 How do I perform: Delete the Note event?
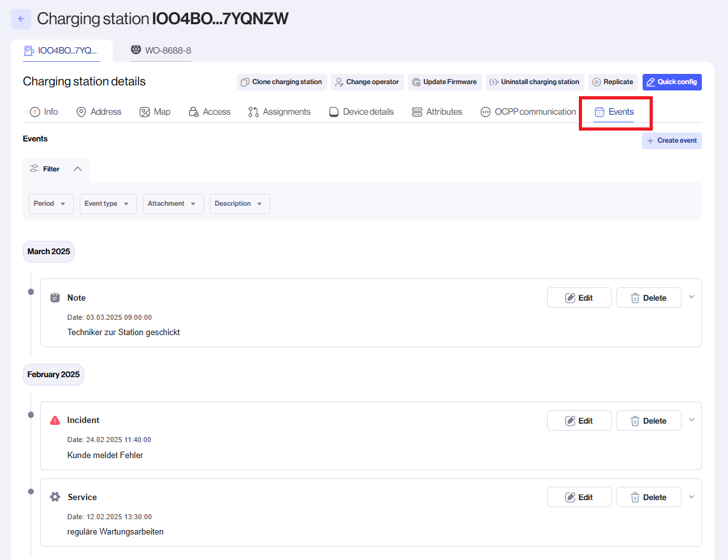click(648, 298)
